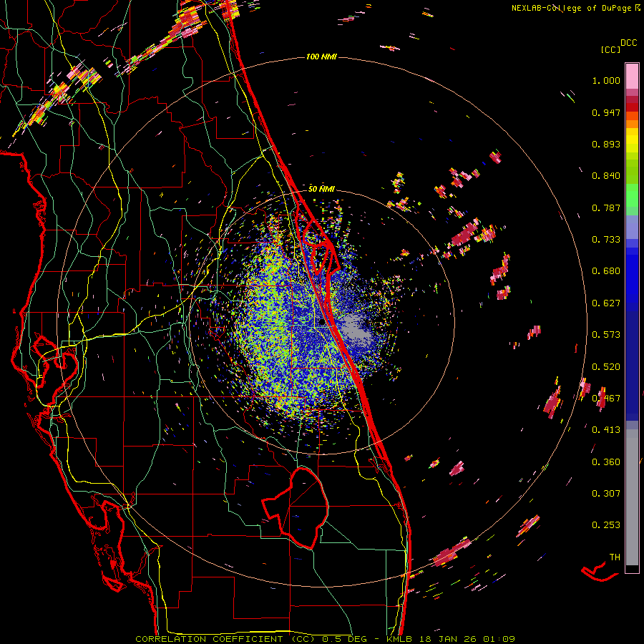Select the 0.627 legend value
Image resolution: width=644 pixels, height=644 pixels.
tap(606, 303)
